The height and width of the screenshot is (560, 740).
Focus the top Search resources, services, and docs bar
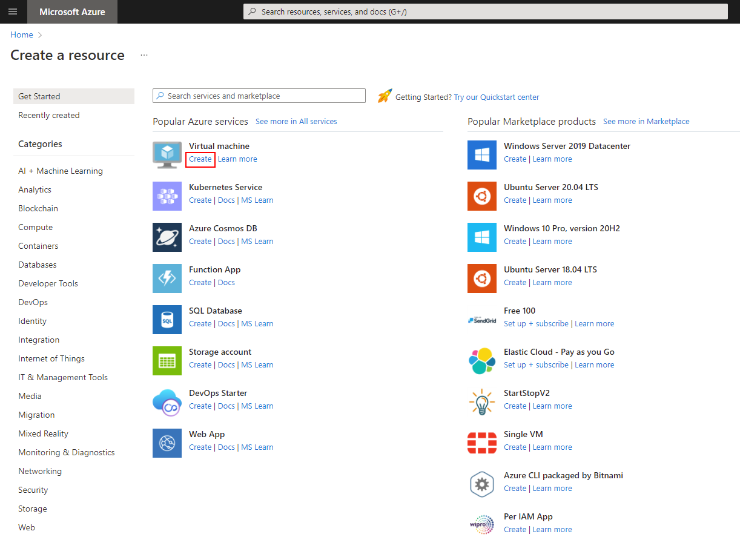pyautogui.click(x=486, y=12)
